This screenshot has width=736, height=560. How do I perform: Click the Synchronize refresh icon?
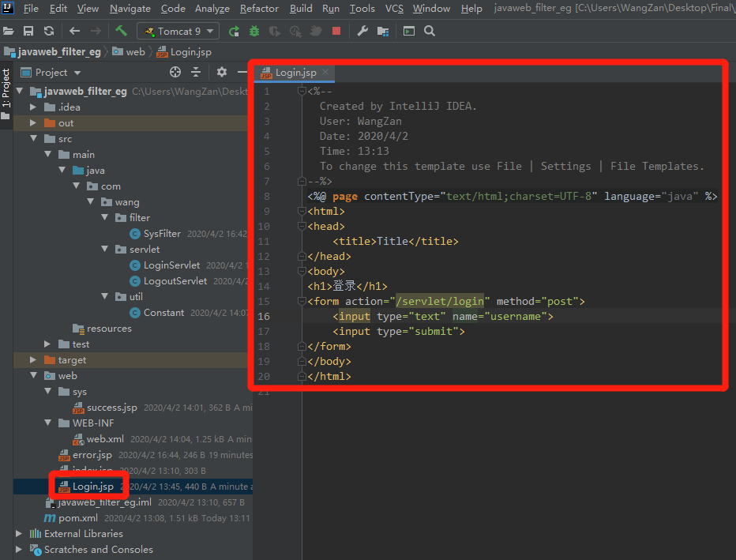coord(49,32)
